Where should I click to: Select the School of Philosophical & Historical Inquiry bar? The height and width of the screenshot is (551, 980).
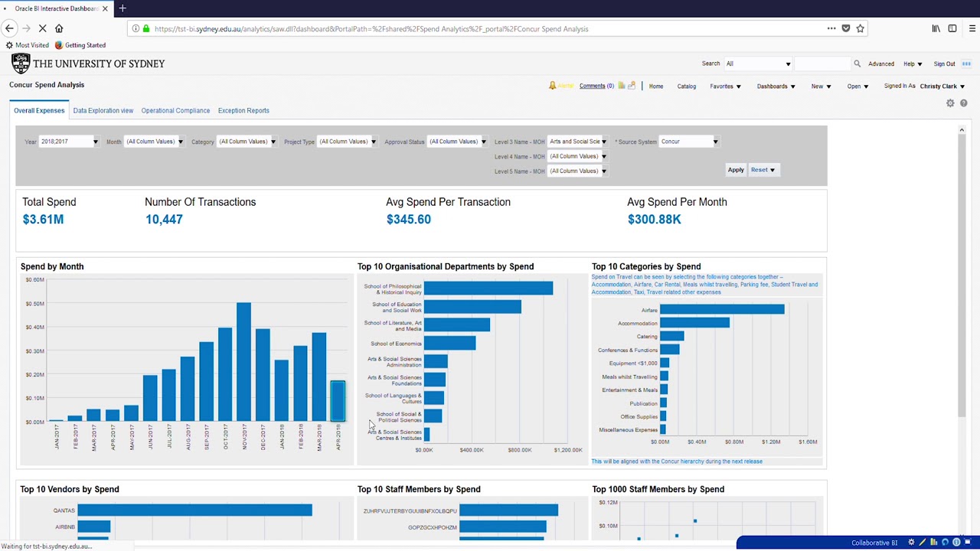point(488,289)
